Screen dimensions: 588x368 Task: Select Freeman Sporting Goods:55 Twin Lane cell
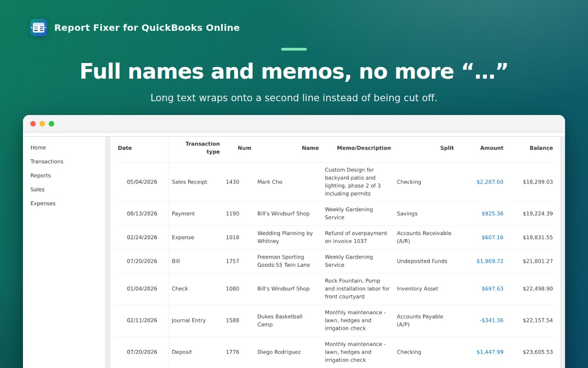tap(283, 261)
